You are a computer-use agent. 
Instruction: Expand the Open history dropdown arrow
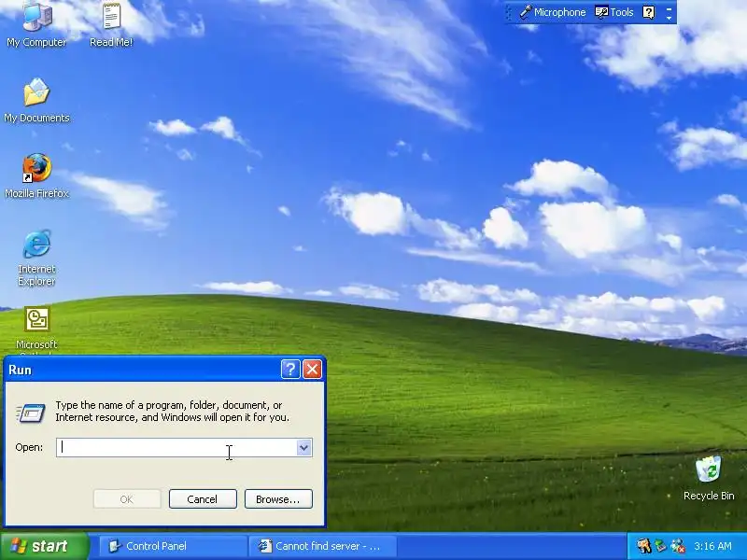(303, 448)
